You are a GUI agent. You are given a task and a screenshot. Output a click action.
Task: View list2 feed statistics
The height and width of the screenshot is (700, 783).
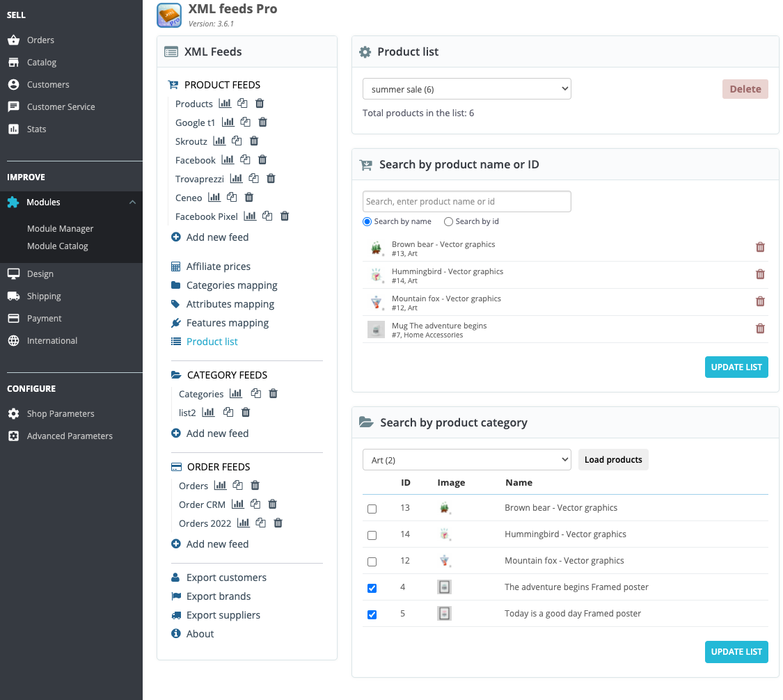click(x=208, y=413)
